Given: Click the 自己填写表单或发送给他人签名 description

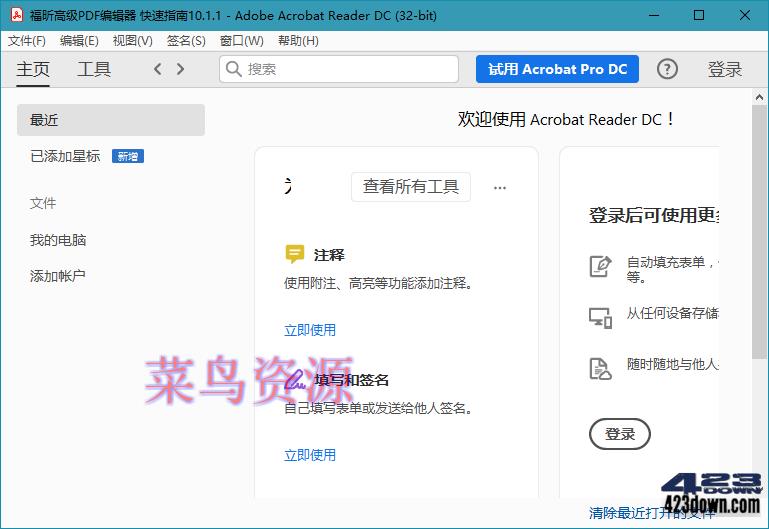Looking at the screenshot, I should [x=378, y=408].
